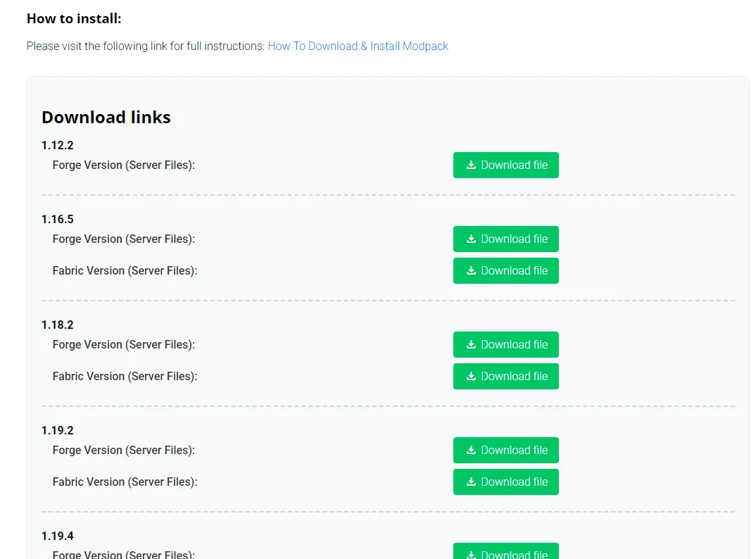Download 1.18.2 Fabric Version server files
The width and height of the screenshot is (756, 559).
[x=506, y=376]
